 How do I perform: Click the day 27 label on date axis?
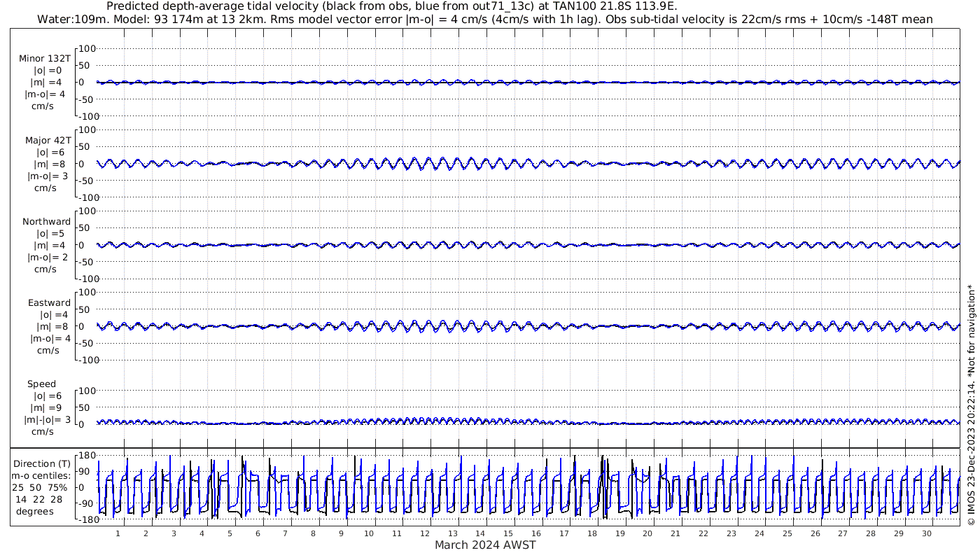tap(843, 533)
